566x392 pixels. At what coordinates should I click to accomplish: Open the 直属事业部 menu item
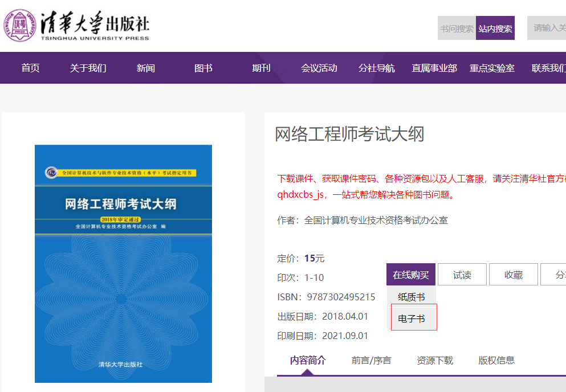coord(434,68)
